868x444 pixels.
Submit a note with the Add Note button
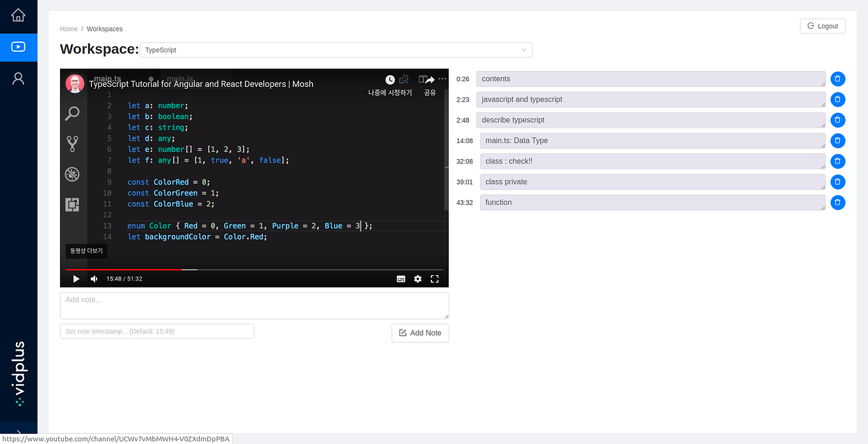(x=420, y=333)
